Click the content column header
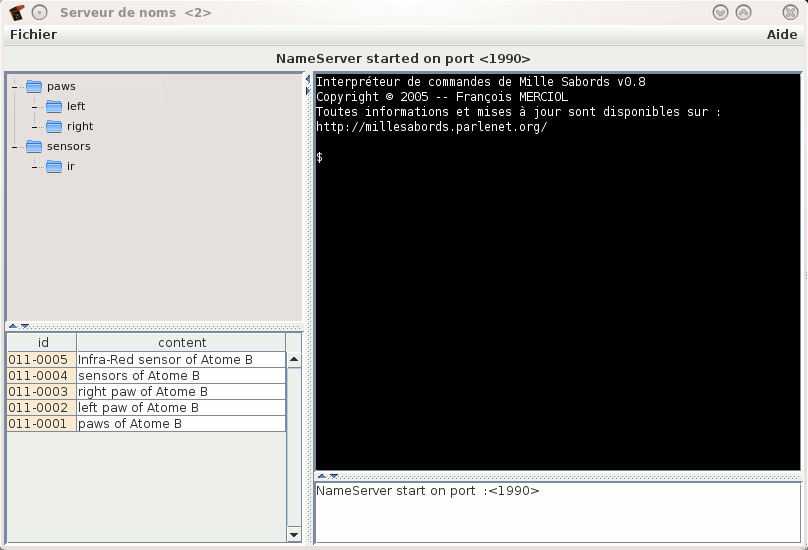This screenshot has height=550, width=808. coord(181,343)
